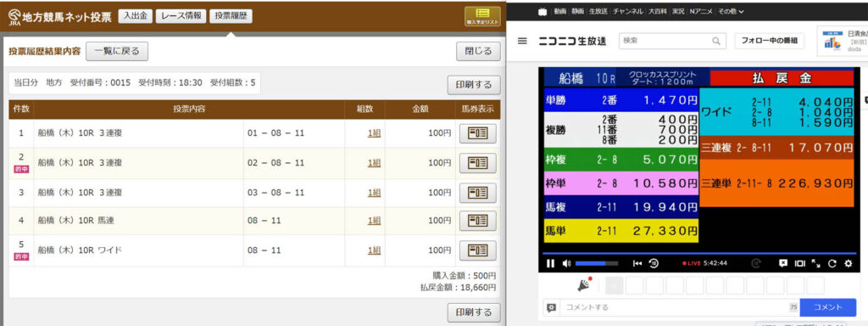Go to 大百科 in the niconico top bar

tap(657, 11)
